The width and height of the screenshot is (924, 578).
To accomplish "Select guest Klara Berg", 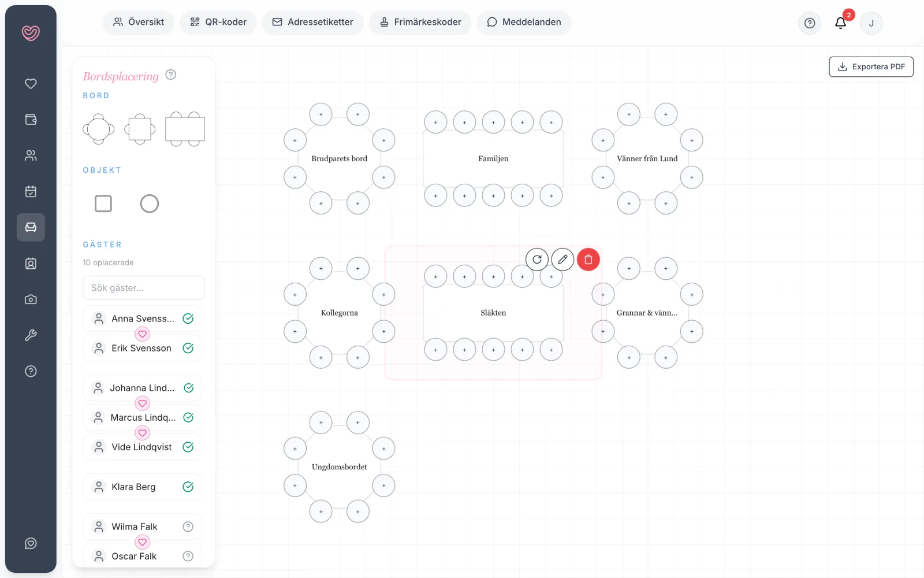I will pos(143,487).
